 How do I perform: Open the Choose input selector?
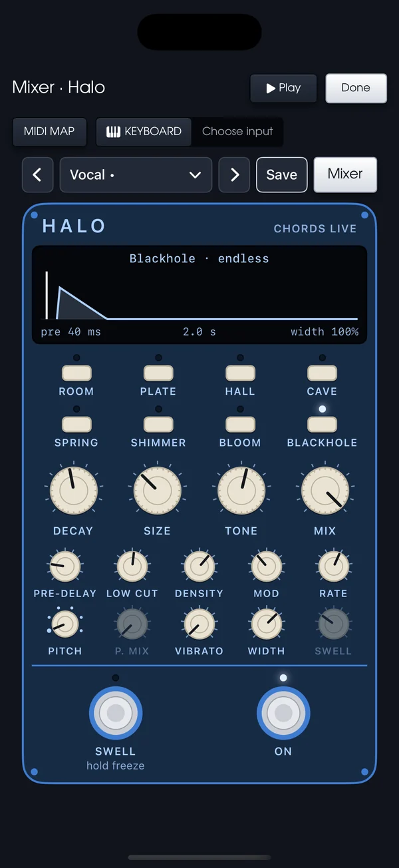pos(237,131)
